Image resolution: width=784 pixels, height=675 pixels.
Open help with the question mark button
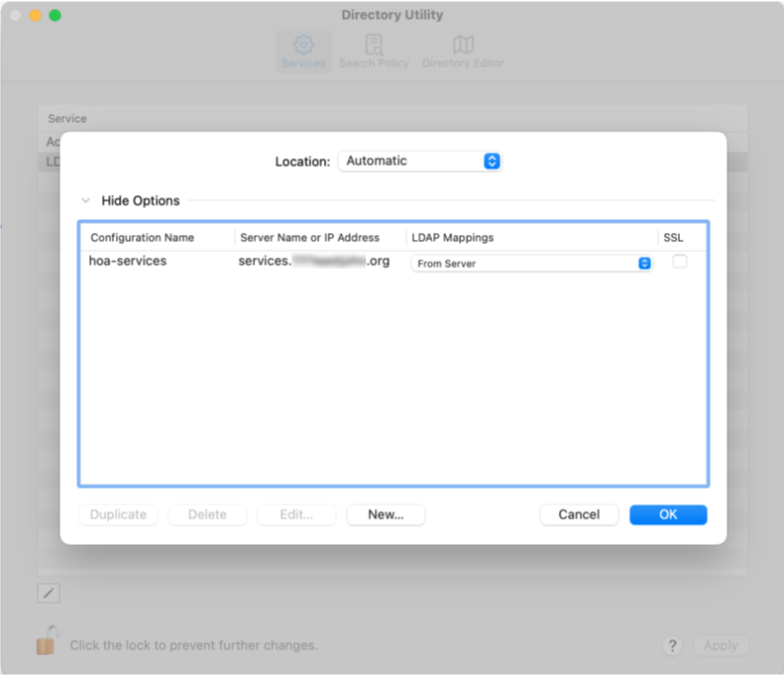(672, 645)
